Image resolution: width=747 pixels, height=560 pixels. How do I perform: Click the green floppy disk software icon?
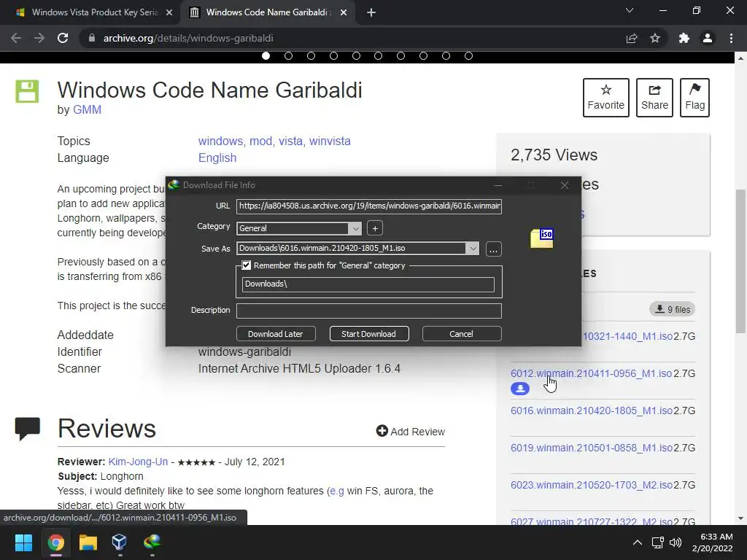(27, 91)
